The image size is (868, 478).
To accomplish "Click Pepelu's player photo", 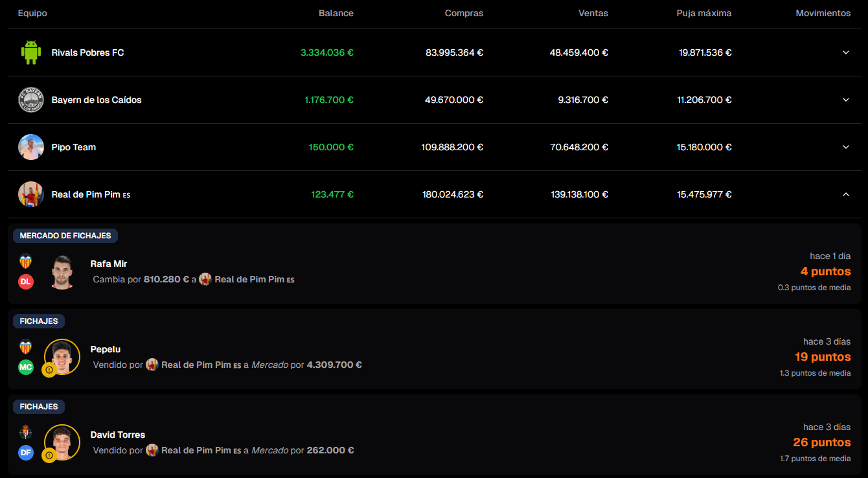I will tap(63, 356).
